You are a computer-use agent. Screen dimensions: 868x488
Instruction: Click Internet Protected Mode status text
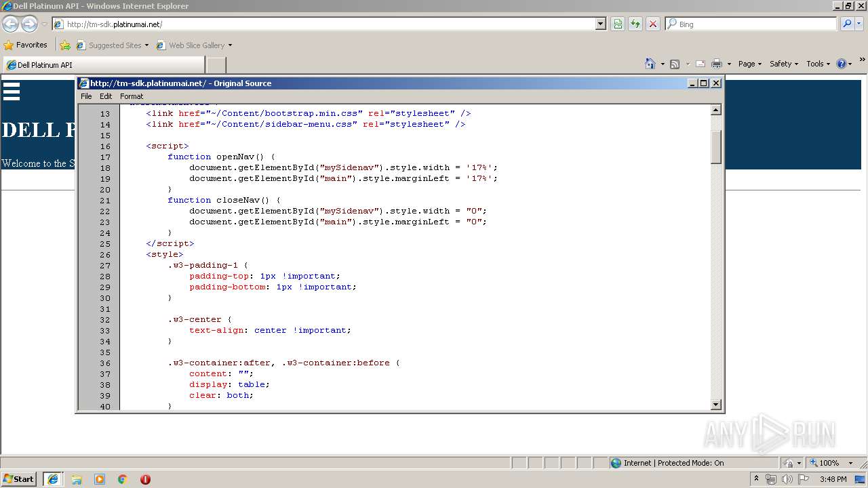tap(673, 463)
